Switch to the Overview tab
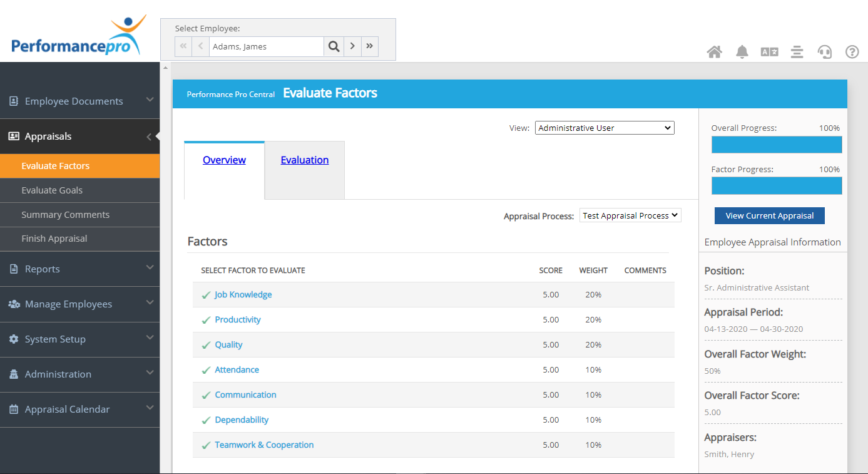This screenshot has width=868, height=474. pyautogui.click(x=224, y=160)
